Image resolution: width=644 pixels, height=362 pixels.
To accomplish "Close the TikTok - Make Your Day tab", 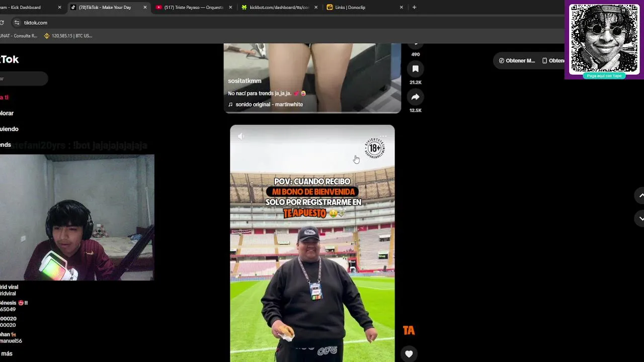I will (145, 8).
